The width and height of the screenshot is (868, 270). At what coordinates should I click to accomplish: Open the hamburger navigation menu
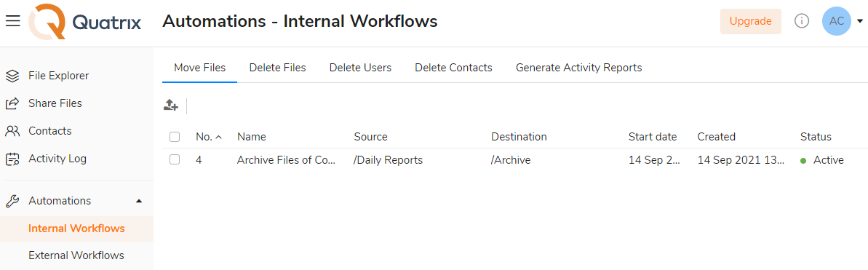click(12, 21)
